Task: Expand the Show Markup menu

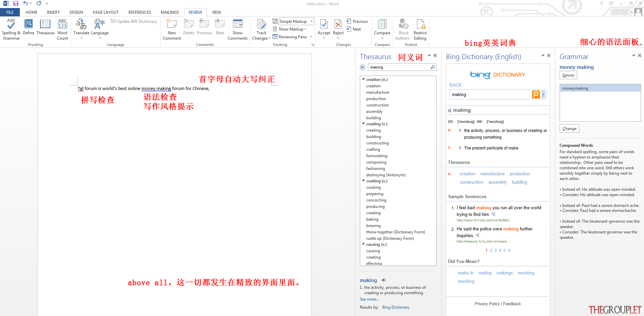Action: pos(290,29)
